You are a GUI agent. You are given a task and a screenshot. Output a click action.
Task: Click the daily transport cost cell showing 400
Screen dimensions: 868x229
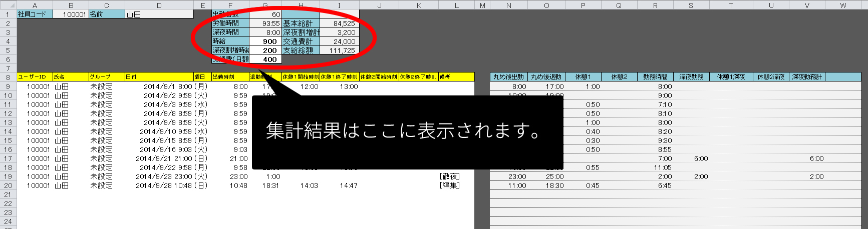click(x=265, y=59)
